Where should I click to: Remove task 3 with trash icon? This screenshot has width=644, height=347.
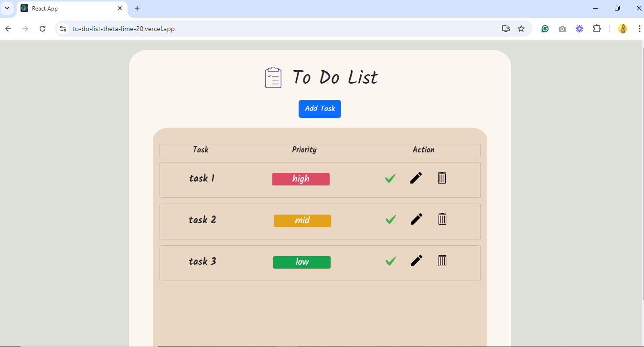tap(442, 260)
